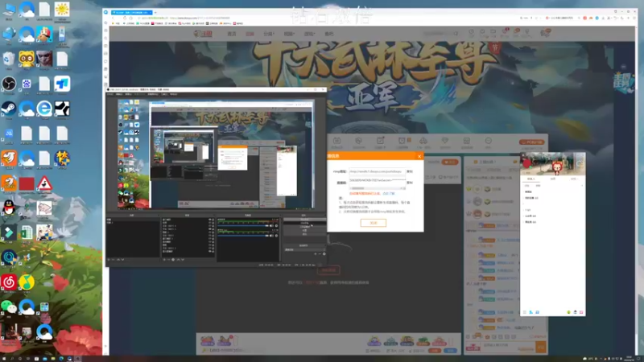Click the orange-outlined close button in dialog

tap(374, 223)
